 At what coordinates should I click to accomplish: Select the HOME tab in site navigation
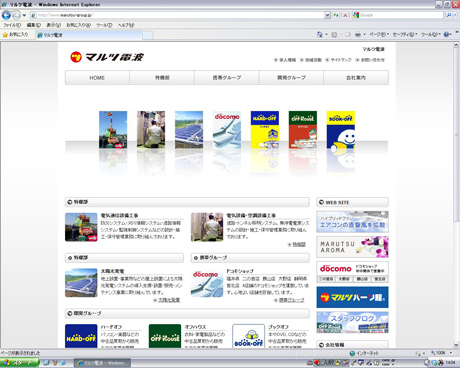click(x=97, y=78)
